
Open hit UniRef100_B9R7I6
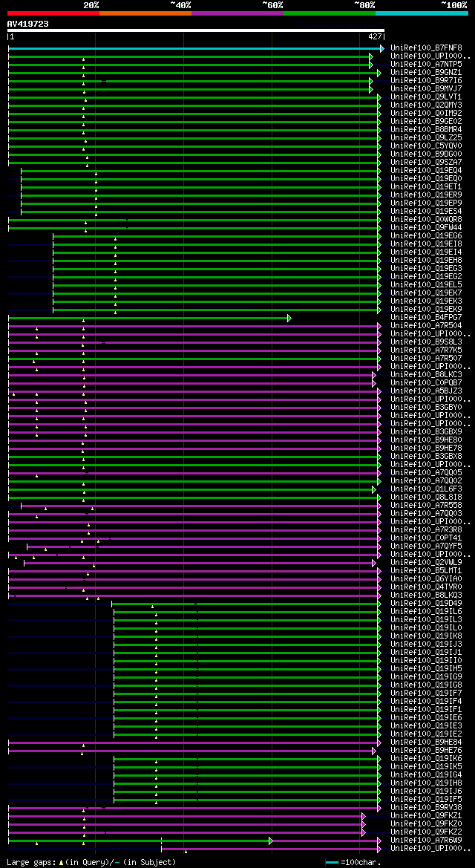click(426, 81)
